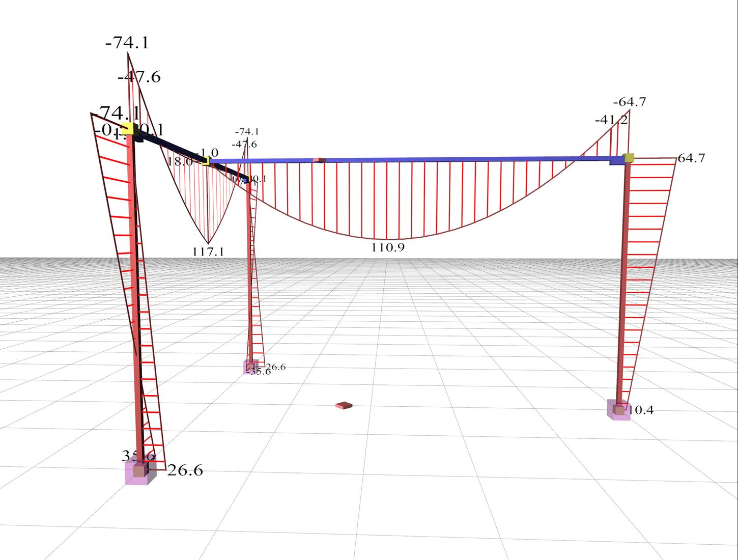Select the purple support under the front-left column
This screenshot has height=560, width=738.
[137, 472]
